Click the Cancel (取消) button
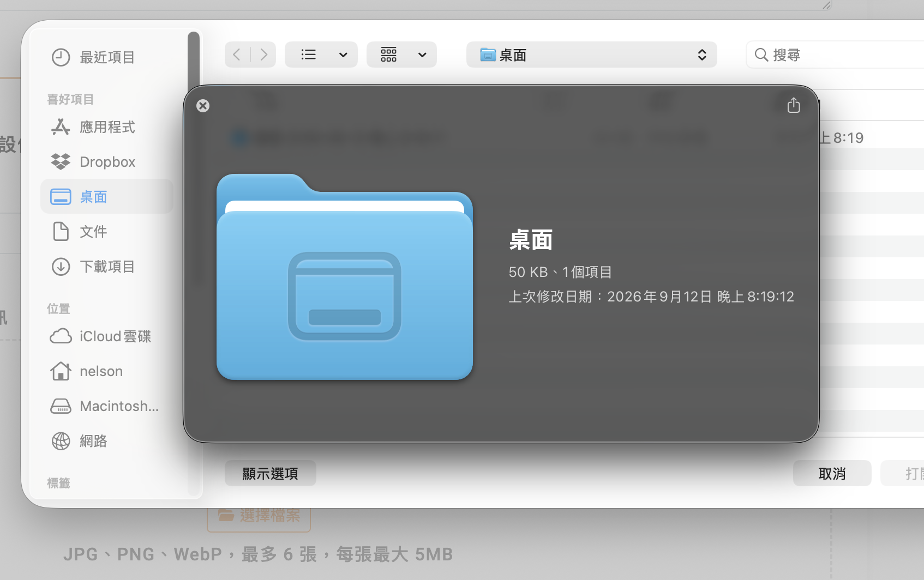This screenshot has height=580, width=924. point(832,473)
